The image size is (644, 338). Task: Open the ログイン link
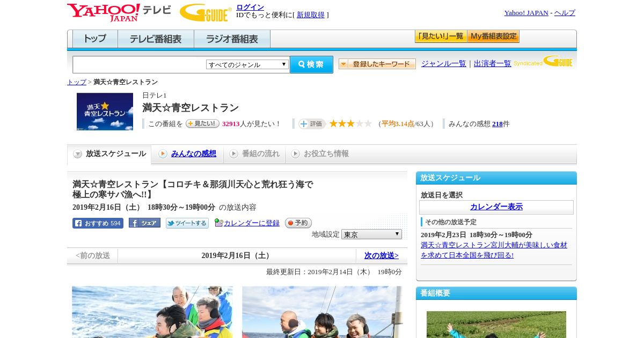pos(250,7)
